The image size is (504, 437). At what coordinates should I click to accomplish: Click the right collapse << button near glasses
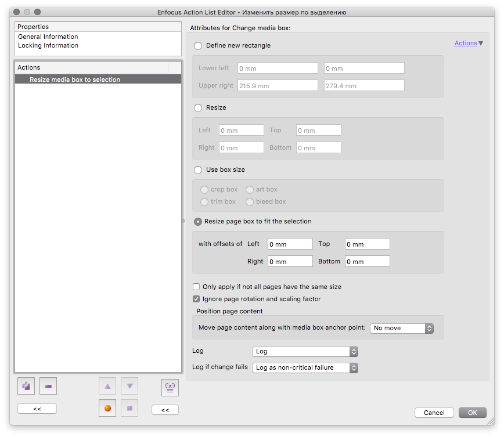[x=165, y=410]
